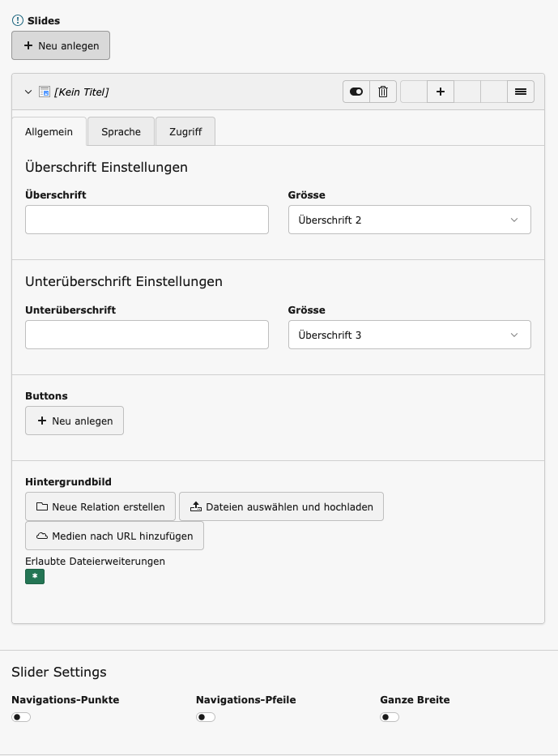Open the Zugriff tab
Screen dimensions: 558x756
pyautogui.click(x=185, y=131)
